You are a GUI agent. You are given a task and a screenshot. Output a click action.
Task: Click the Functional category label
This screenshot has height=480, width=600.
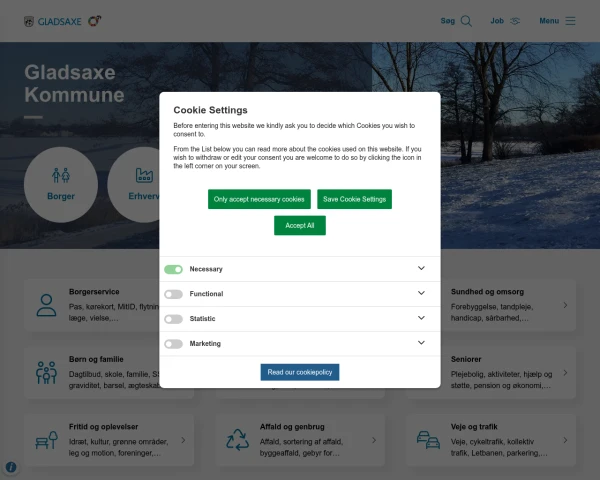pos(206,294)
